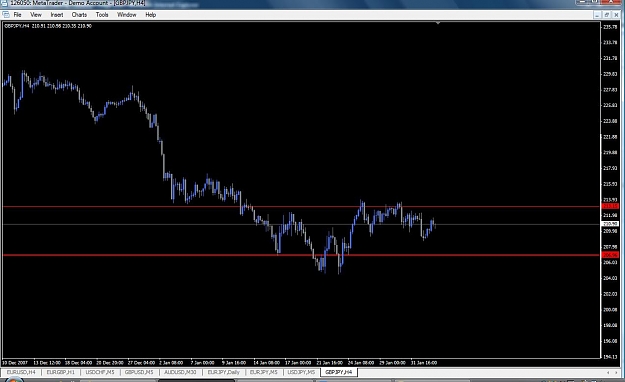
Task: Click the 14 Jan 08:00 time label
Action: 267,363
